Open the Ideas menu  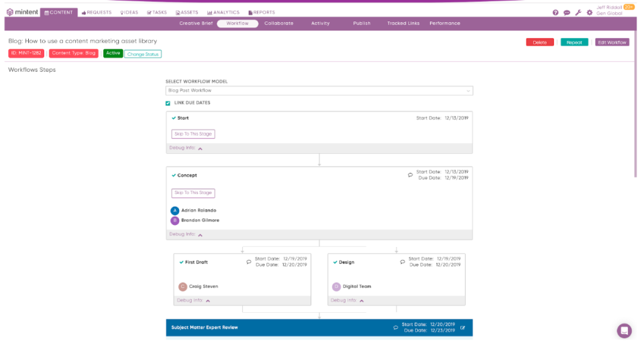point(129,12)
